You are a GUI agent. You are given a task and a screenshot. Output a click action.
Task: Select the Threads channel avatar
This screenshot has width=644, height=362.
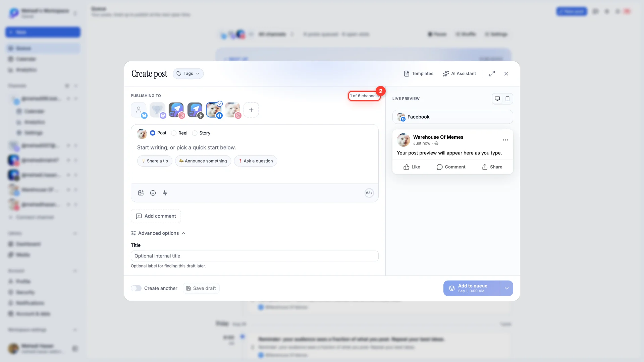pyautogui.click(x=195, y=110)
